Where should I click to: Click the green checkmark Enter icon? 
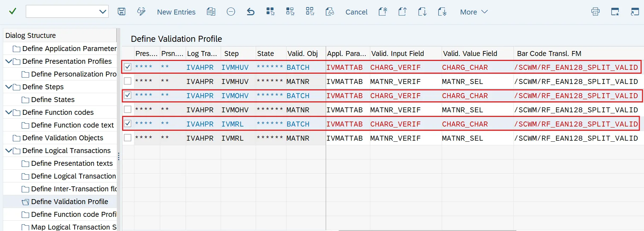13,11
